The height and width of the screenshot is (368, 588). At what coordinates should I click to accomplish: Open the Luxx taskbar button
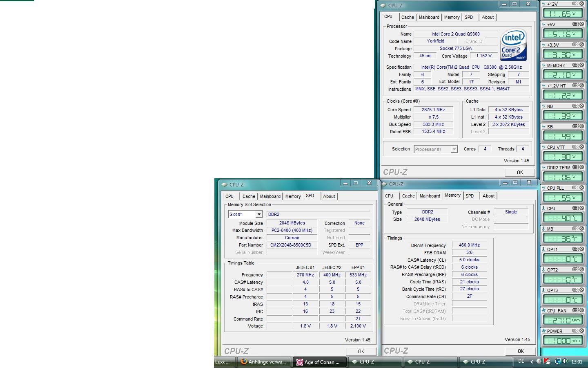tap(225, 362)
